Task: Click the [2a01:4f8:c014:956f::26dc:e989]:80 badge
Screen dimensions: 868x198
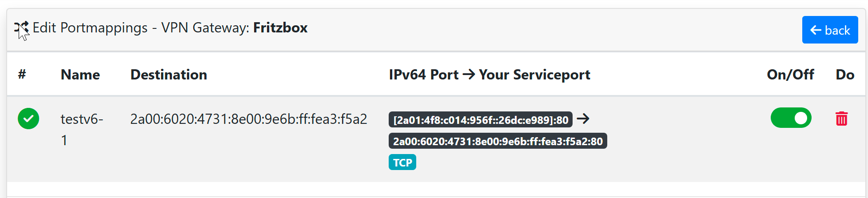Action: click(x=480, y=120)
